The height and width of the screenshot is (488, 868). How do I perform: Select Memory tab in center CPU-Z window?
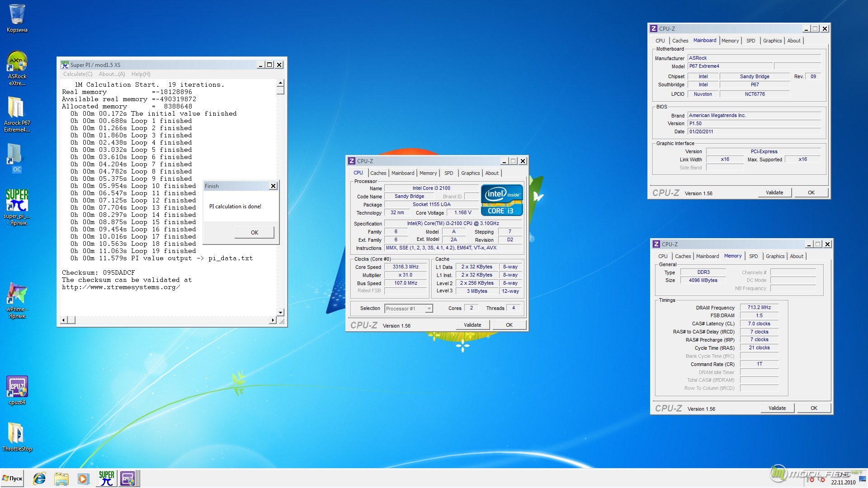pyautogui.click(x=428, y=173)
